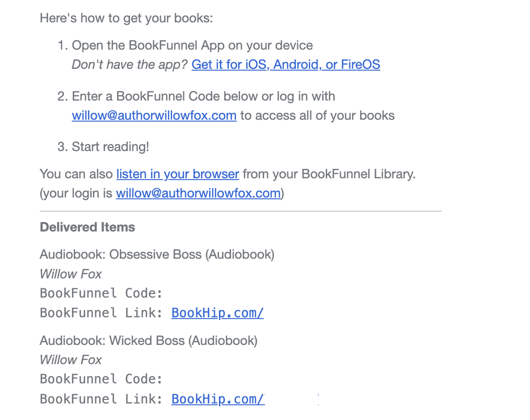Click the "Start reading!" step
530x420 pixels.
[x=110, y=147]
